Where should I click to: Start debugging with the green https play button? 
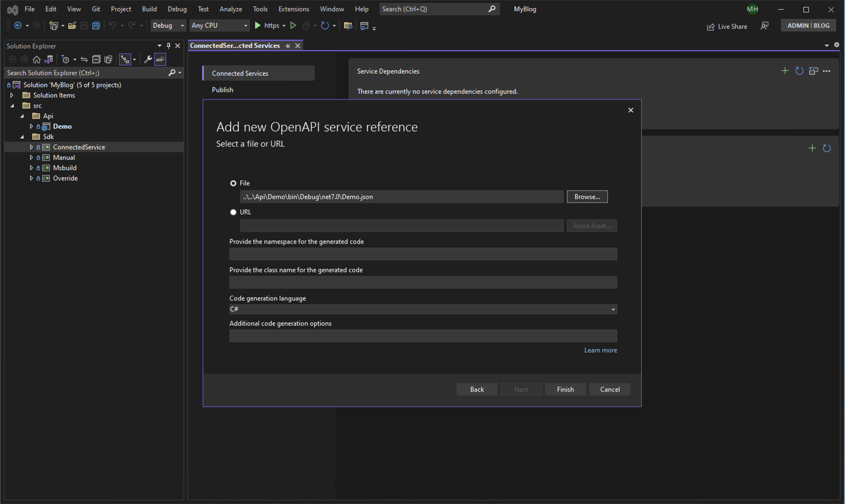pyautogui.click(x=258, y=26)
